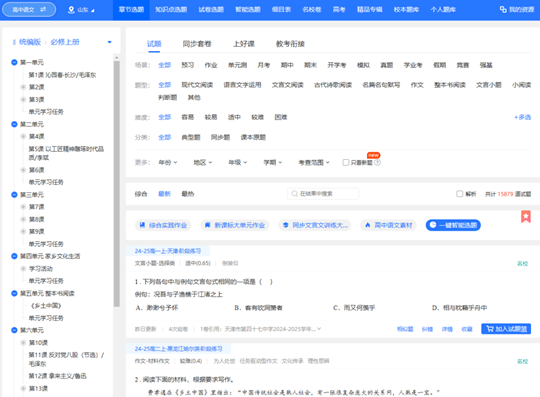Screen dimensions: 540x397
Task: Click 收藏 link for question 1
Action: click(x=467, y=329)
